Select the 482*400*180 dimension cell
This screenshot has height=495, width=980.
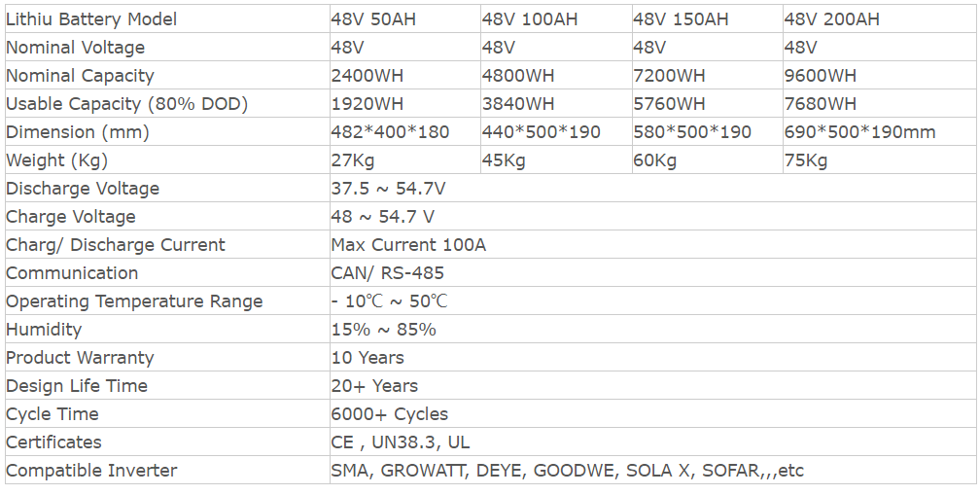point(405,132)
